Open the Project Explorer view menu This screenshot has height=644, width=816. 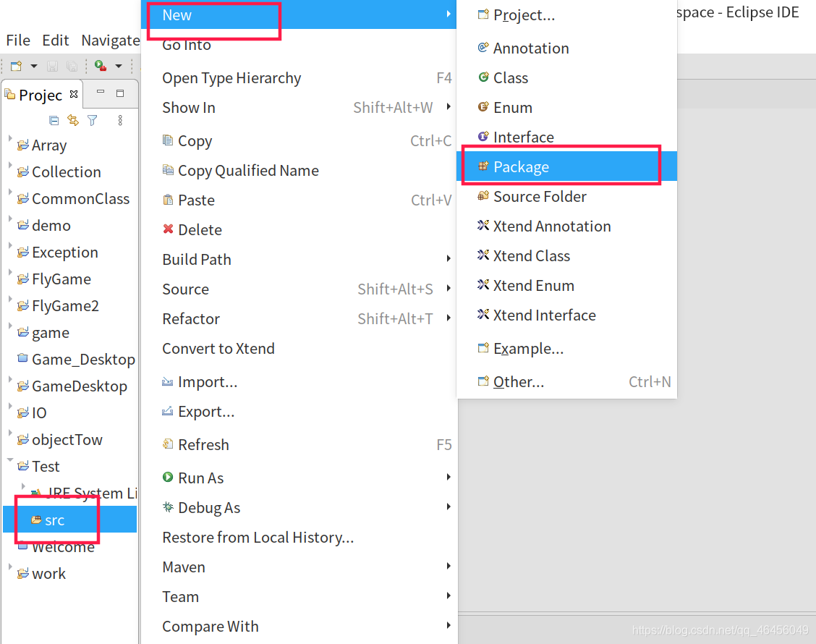click(x=120, y=120)
